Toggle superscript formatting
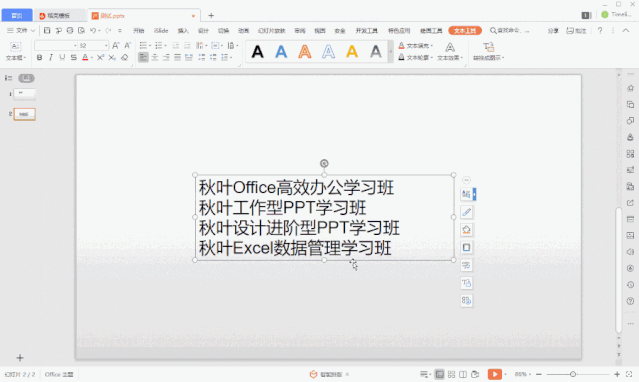The image size is (639, 382). coord(100,57)
